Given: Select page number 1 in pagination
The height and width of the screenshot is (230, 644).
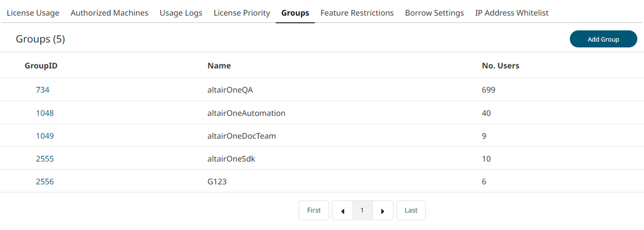Looking at the screenshot, I should pos(362,210).
